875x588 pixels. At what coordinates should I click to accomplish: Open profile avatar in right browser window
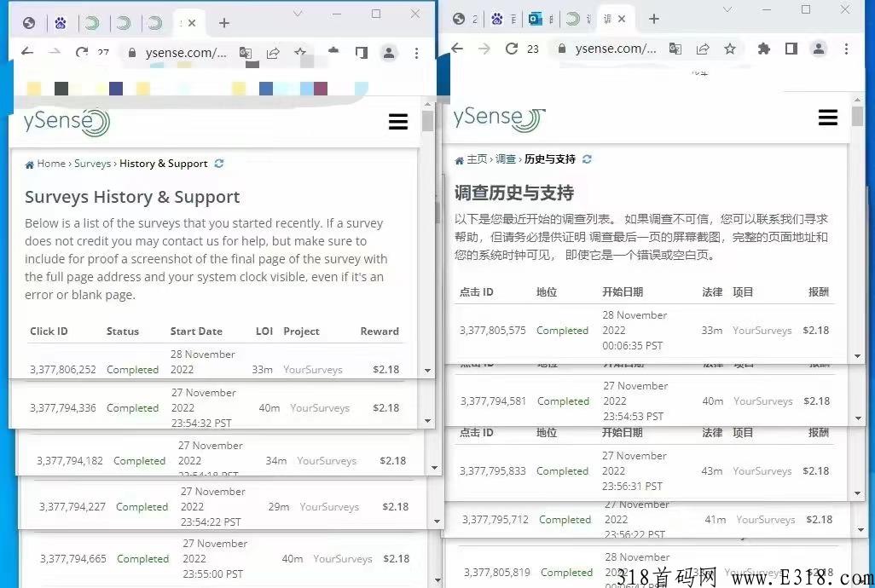click(x=819, y=49)
